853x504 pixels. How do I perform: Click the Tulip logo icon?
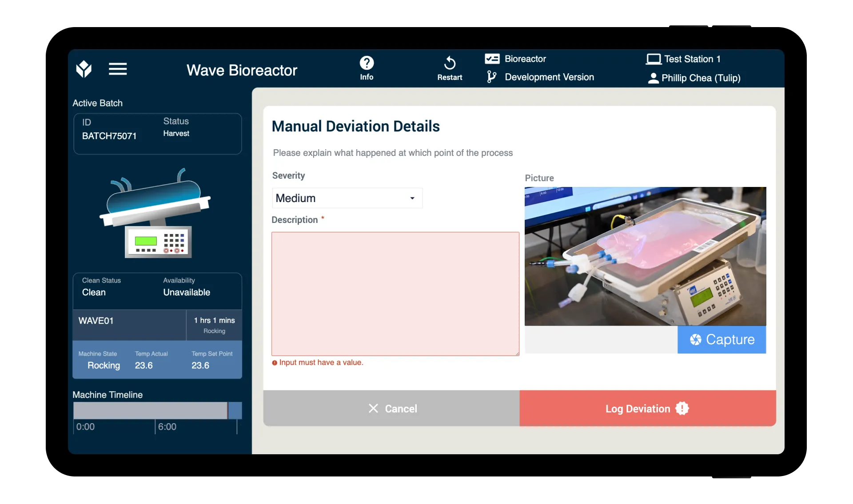point(84,69)
